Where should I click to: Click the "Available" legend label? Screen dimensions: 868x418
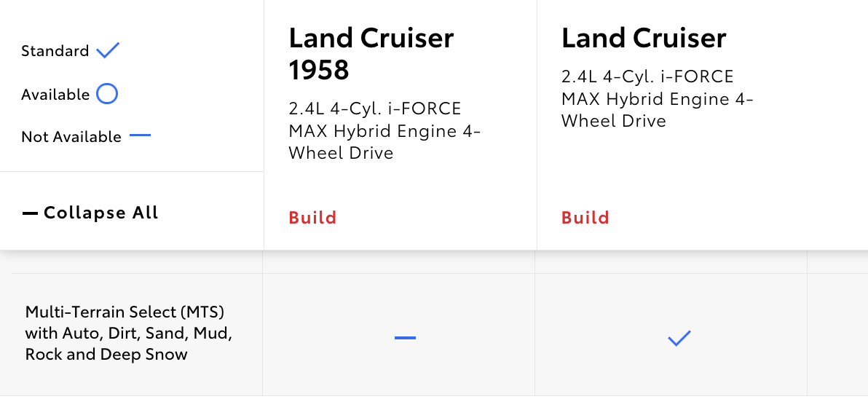coord(55,95)
